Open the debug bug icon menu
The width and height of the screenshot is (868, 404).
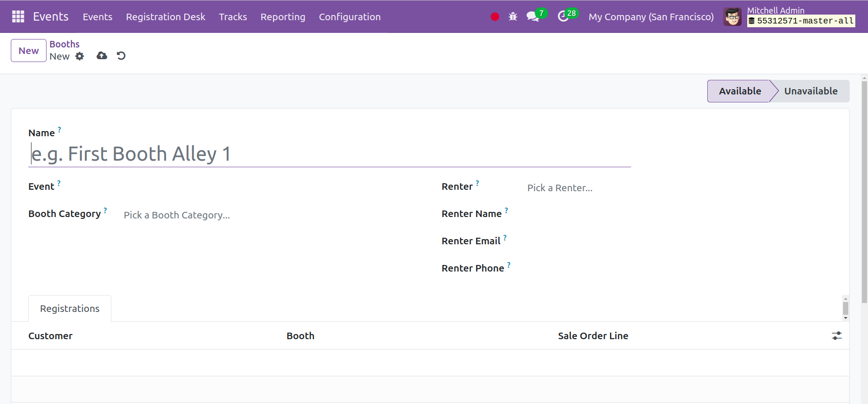(513, 17)
